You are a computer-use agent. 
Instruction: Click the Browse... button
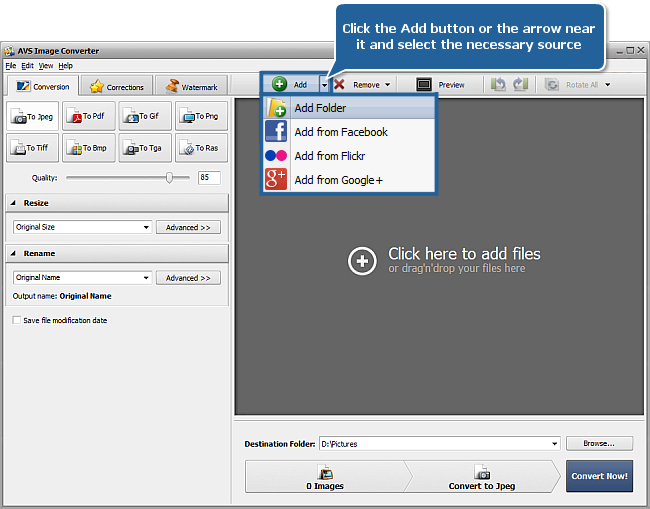[599, 444]
